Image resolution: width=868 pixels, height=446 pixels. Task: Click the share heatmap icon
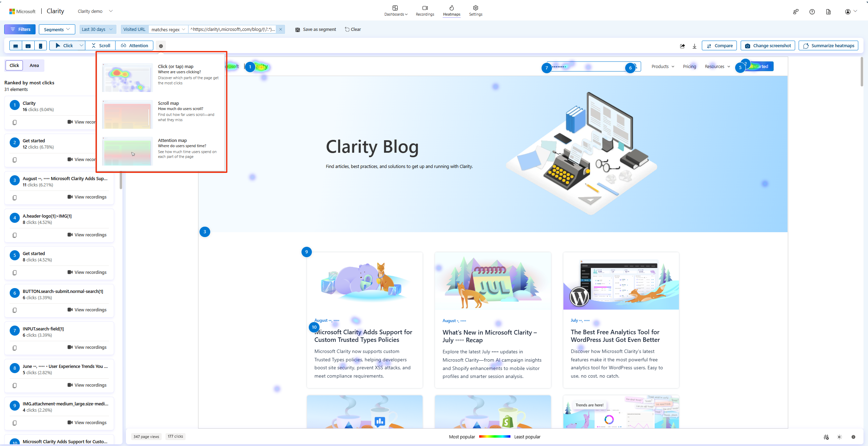click(682, 46)
